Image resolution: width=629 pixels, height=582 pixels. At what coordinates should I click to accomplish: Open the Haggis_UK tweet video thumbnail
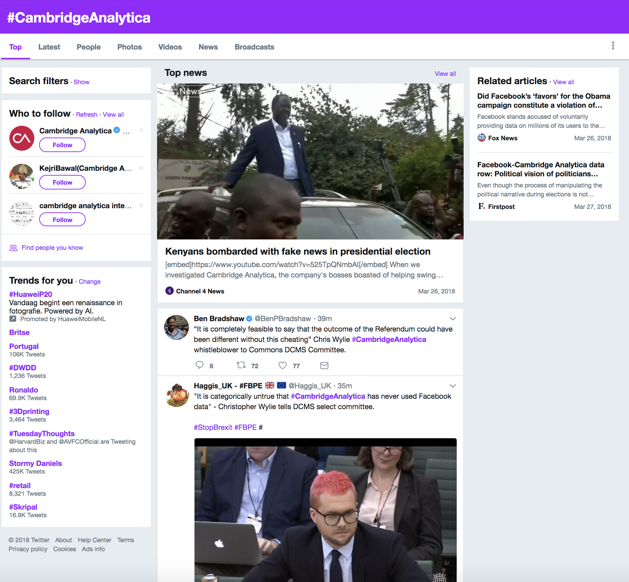coord(325,510)
